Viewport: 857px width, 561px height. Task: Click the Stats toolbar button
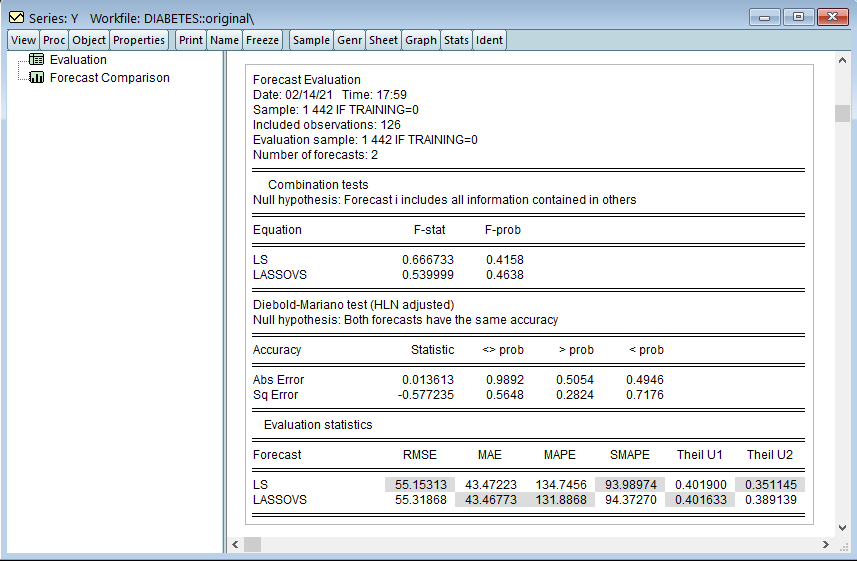tap(456, 40)
